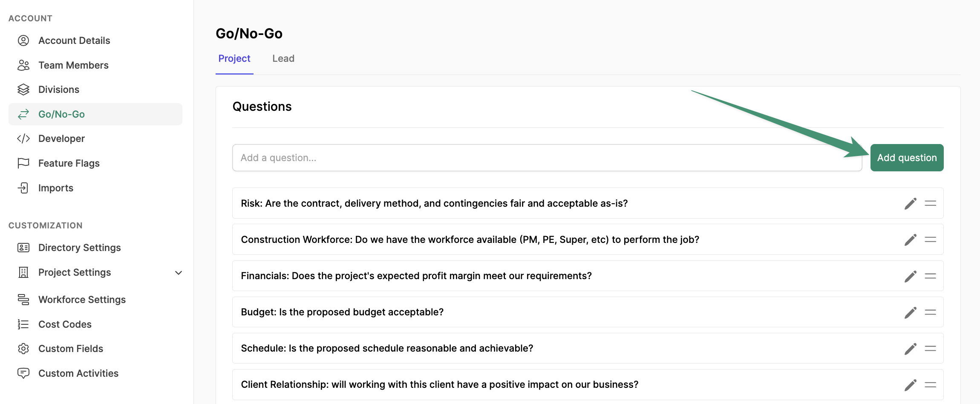Click pencil icon on Schedule question
The image size is (980, 404).
tap(910, 349)
